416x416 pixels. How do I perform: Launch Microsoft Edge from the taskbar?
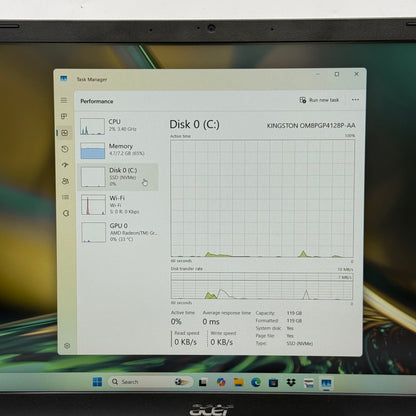(256, 382)
